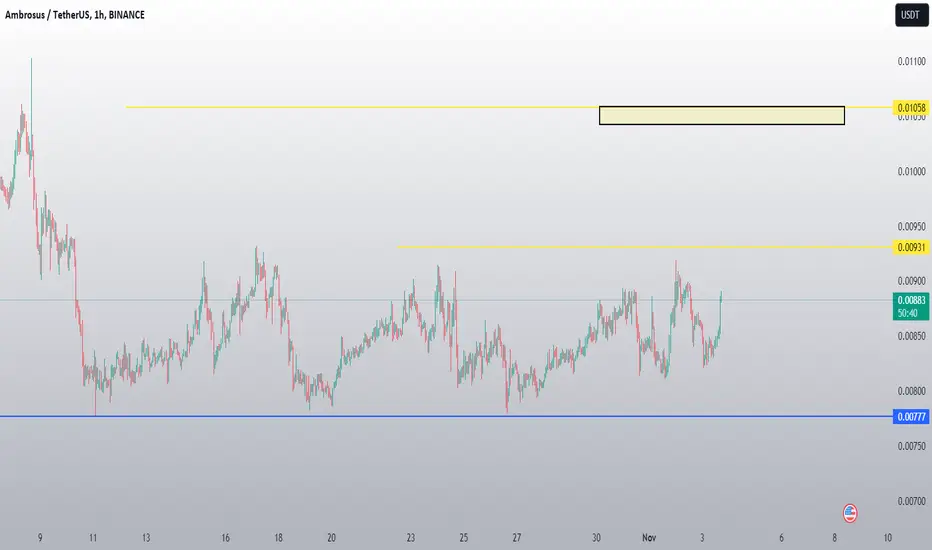Click date 6 on the time axis
The height and width of the screenshot is (550, 932).
[x=781, y=538]
